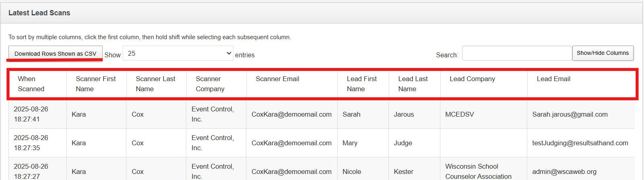This screenshot has height=180, width=644.
Task: Sort by Lead First Name column
Action: click(362, 84)
